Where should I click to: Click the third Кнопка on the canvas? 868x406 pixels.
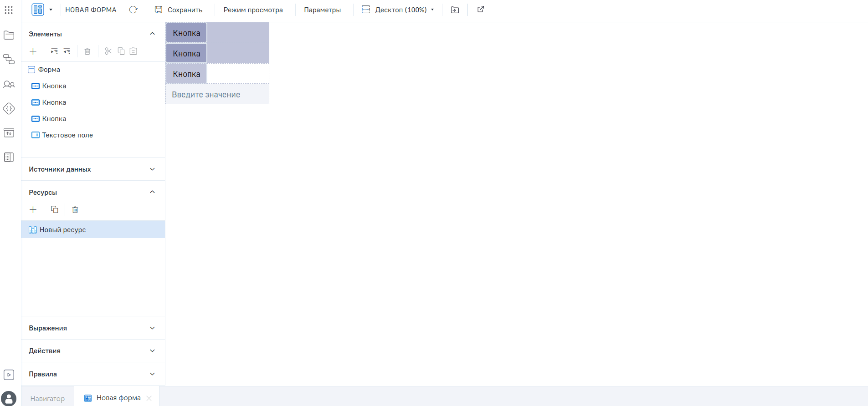[x=186, y=74]
